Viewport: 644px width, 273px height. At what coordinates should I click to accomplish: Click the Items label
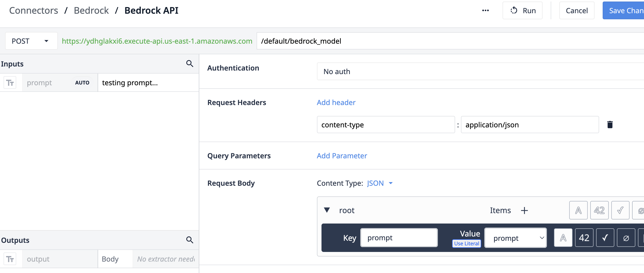[500, 210]
